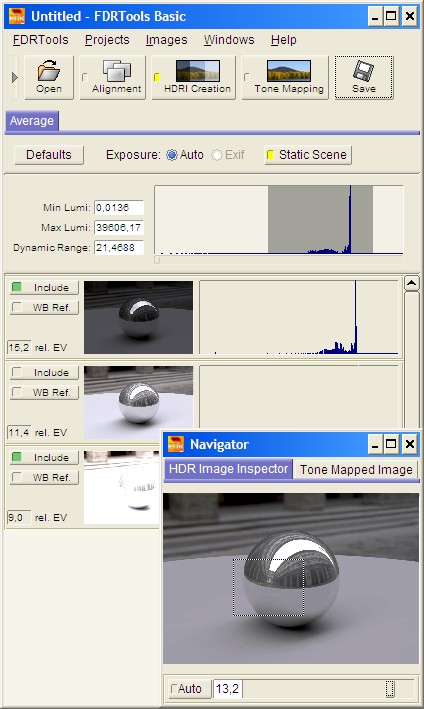Toggle WB Ref. for the 15,2 EV image

(44, 307)
